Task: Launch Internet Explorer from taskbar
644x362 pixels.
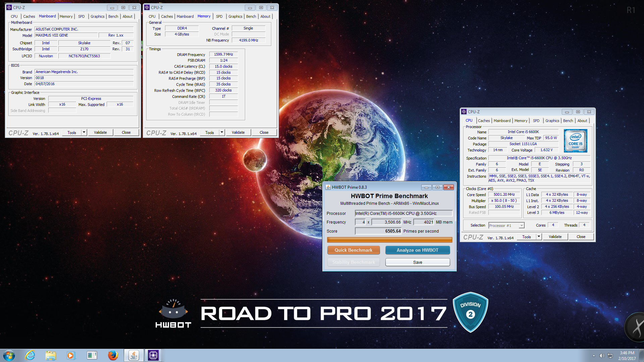Action: 30,355
